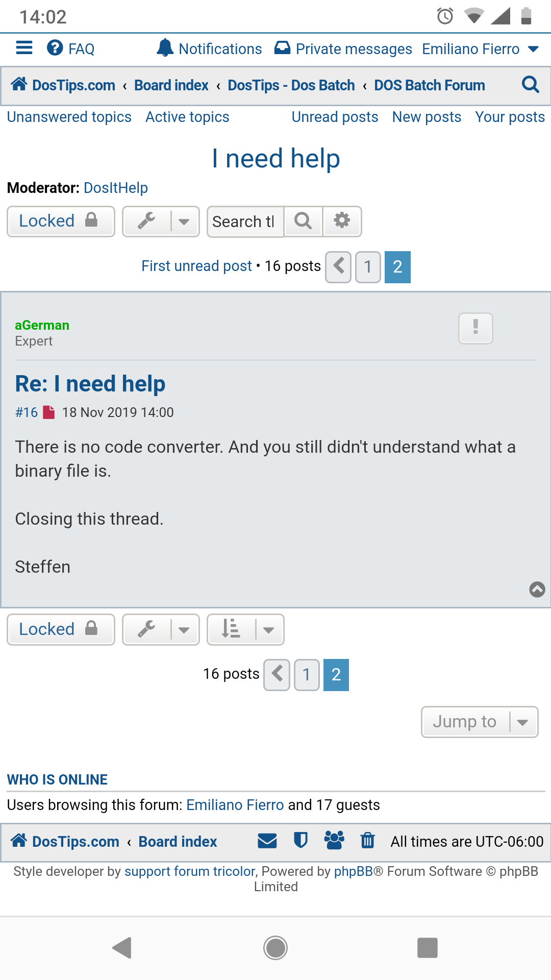Open the Unanswered topics link
The image size is (551, 980).
(69, 117)
